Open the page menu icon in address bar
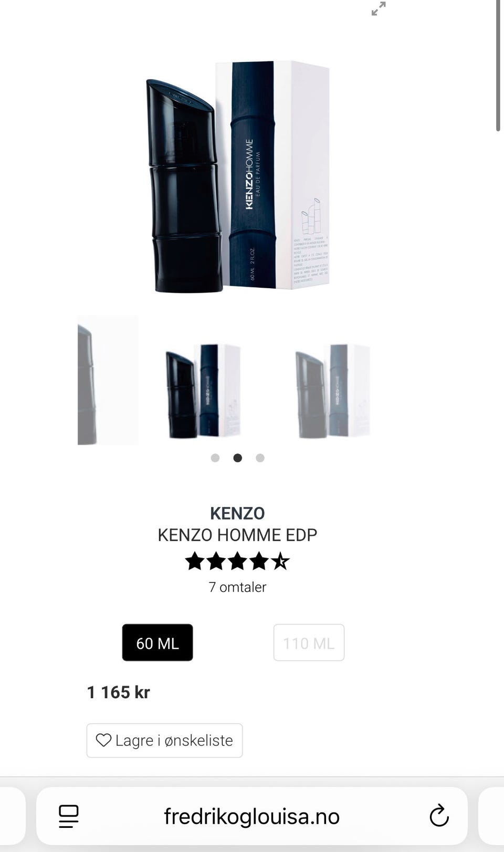The width and height of the screenshot is (504, 852). coord(69,816)
